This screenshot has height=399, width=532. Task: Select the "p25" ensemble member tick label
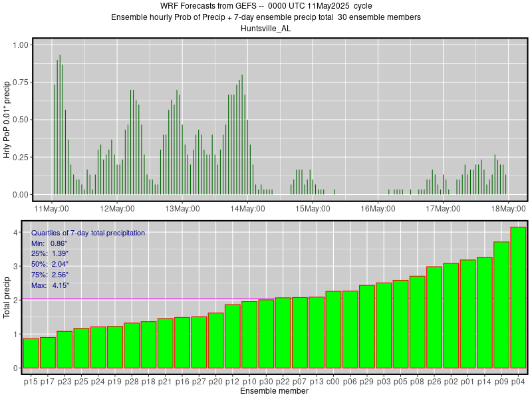pos(81,382)
